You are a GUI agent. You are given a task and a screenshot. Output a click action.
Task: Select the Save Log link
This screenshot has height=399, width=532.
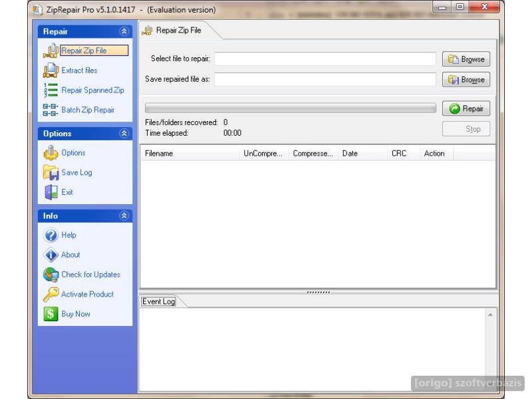[76, 172]
